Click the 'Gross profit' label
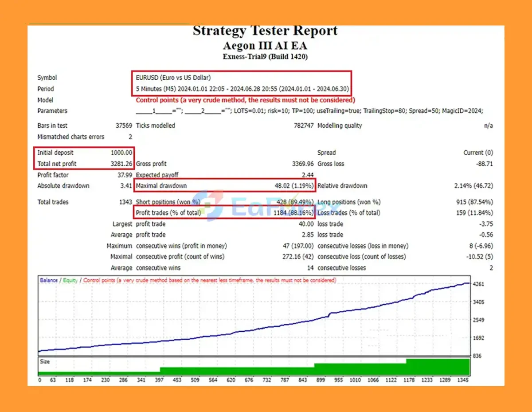 (151, 164)
